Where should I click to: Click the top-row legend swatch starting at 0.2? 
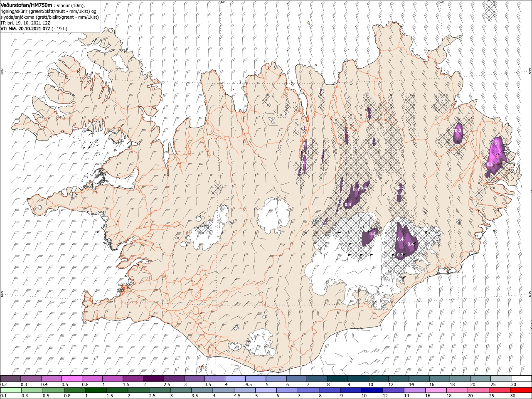10,379
